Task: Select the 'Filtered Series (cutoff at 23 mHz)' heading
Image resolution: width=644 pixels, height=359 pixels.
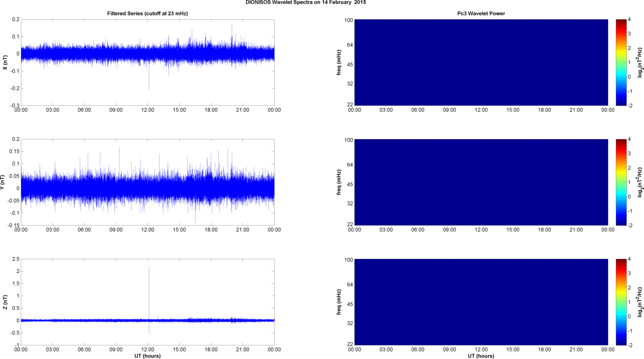Action: 148,13
